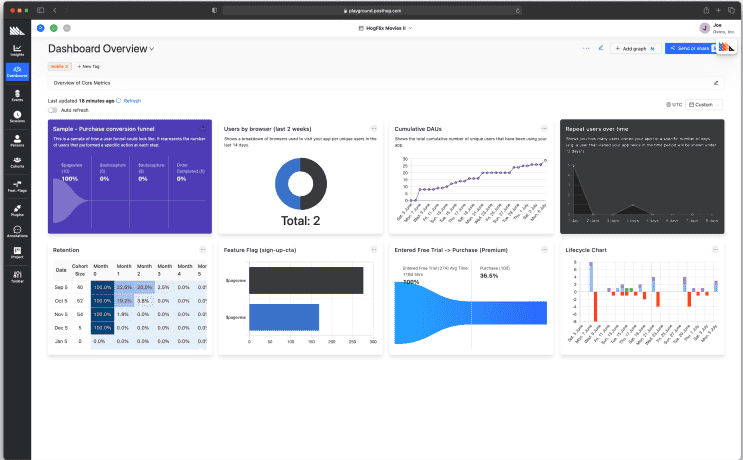Click the gray status icon in the top bar
The height and width of the screenshot is (460, 743).
[67, 28]
